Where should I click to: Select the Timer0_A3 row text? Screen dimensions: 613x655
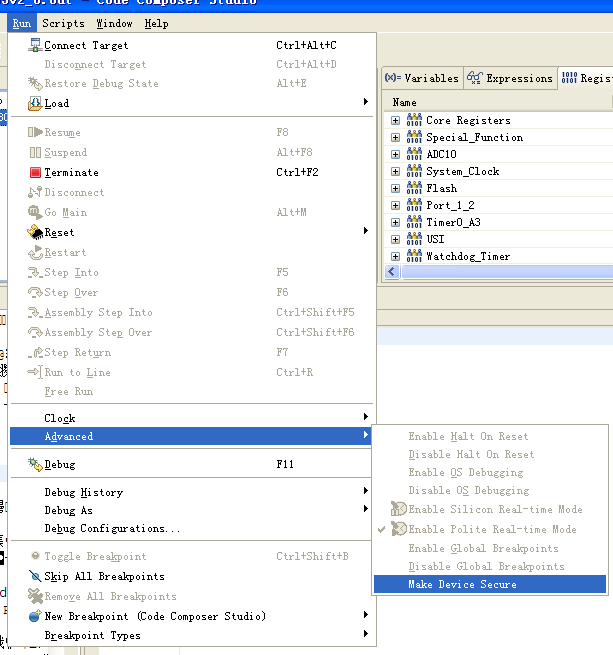point(453,222)
